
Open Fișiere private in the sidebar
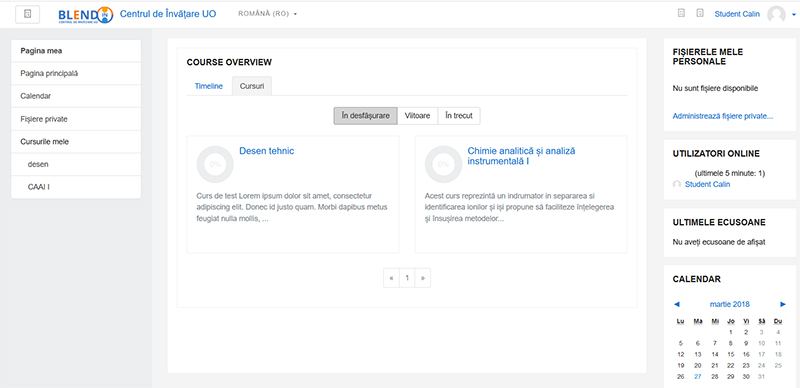76,119
